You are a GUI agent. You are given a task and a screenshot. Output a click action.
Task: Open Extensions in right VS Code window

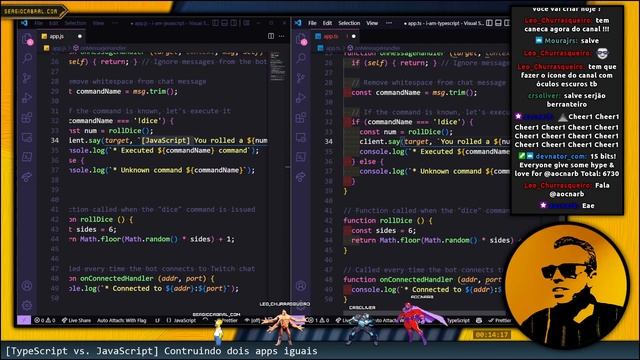[x=301, y=118]
